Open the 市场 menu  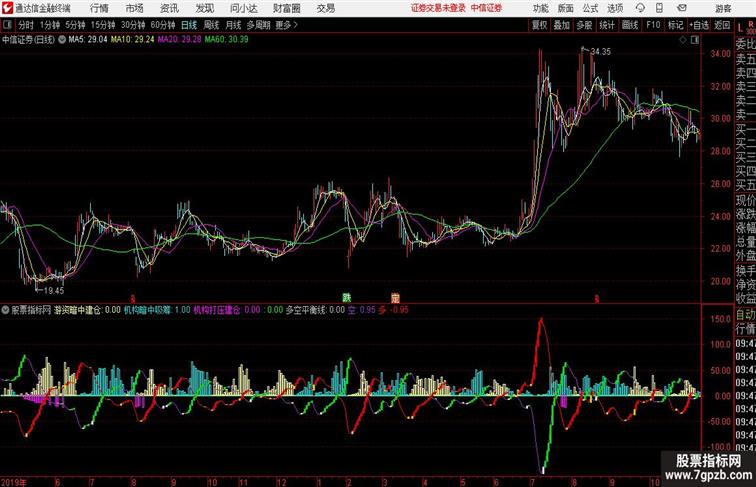(135, 8)
